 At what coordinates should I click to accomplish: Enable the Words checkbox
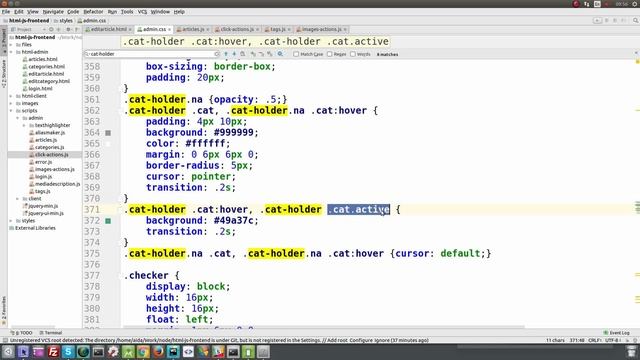[x=353, y=54]
